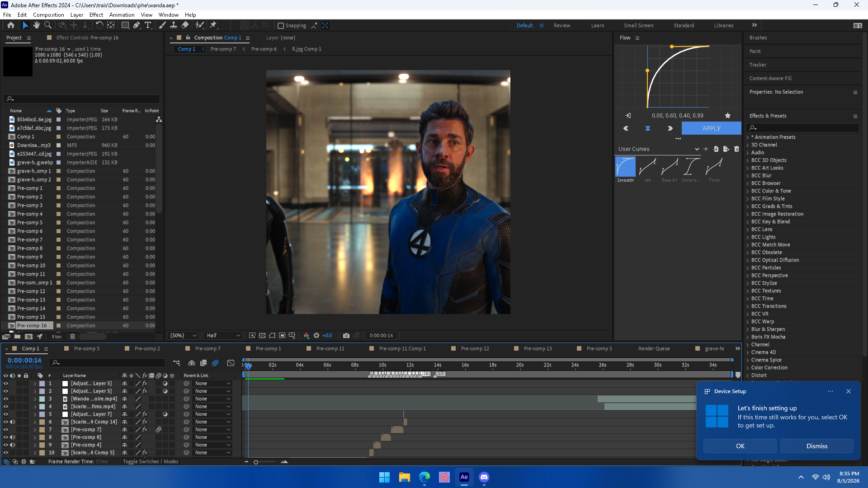
Task: Expand layer 4 Scarle flms.mp4 properties
Action: [x=35, y=407]
